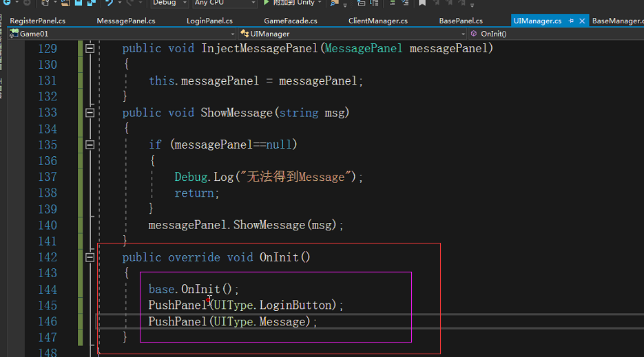
Task: Click the New Project toolbar icon
Action: 45,3
